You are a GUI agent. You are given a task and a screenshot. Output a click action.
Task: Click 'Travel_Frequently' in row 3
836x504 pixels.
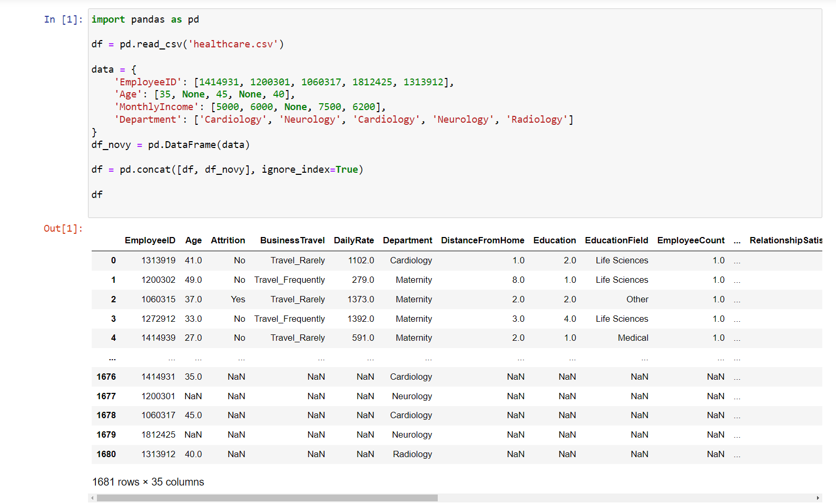(x=290, y=319)
